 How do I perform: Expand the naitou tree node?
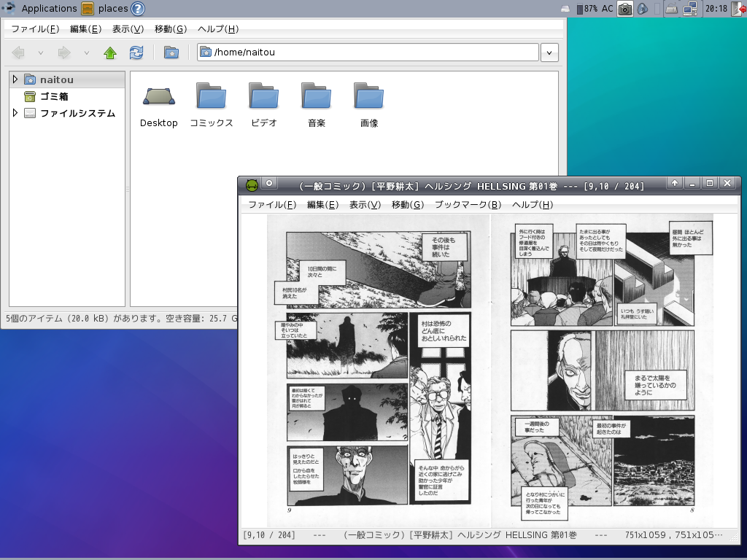15,79
